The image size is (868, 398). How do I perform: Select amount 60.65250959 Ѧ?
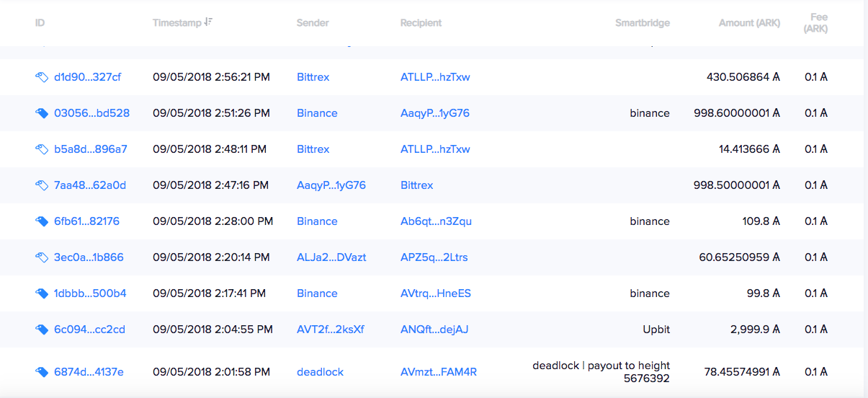(x=740, y=257)
